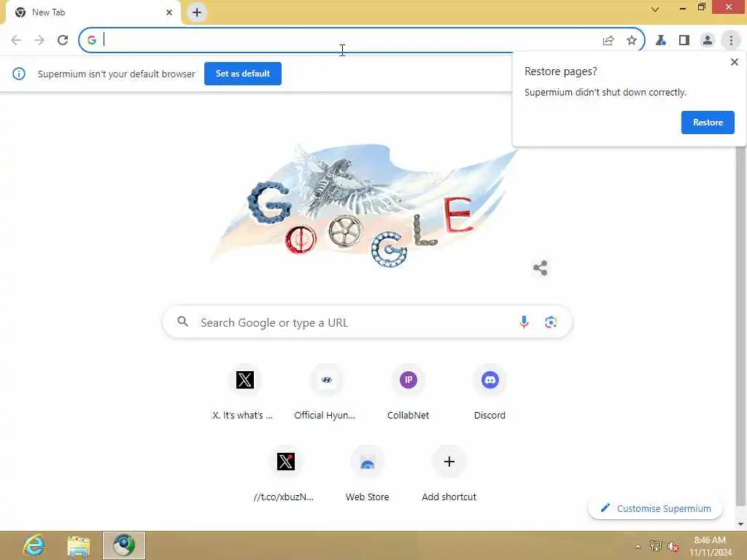Image resolution: width=747 pixels, height=560 pixels.
Task: Toggle the side panel icon
Action: pyautogui.click(x=684, y=41)
